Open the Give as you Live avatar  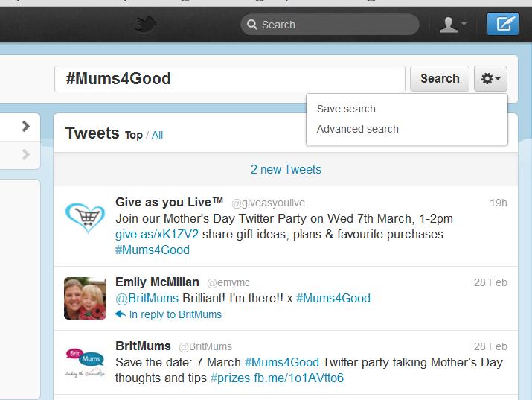click(x=85, y=218)
